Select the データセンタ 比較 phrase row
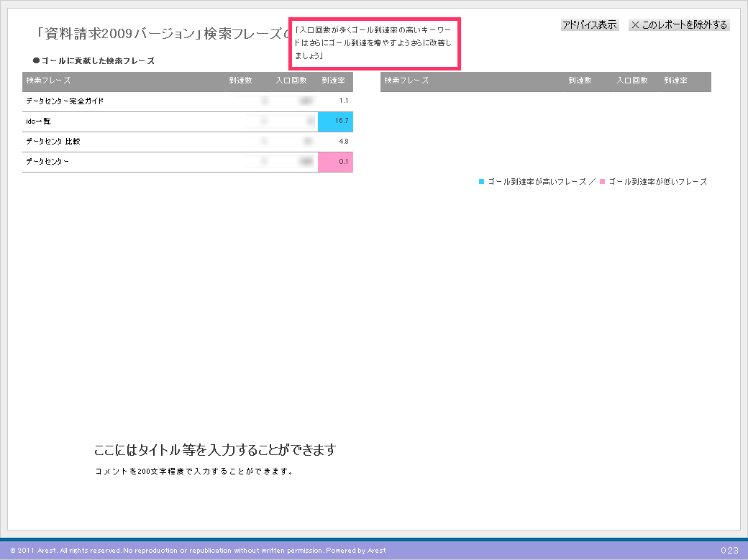Viewport: 748px width, 560px height. [x=53, y=142]
